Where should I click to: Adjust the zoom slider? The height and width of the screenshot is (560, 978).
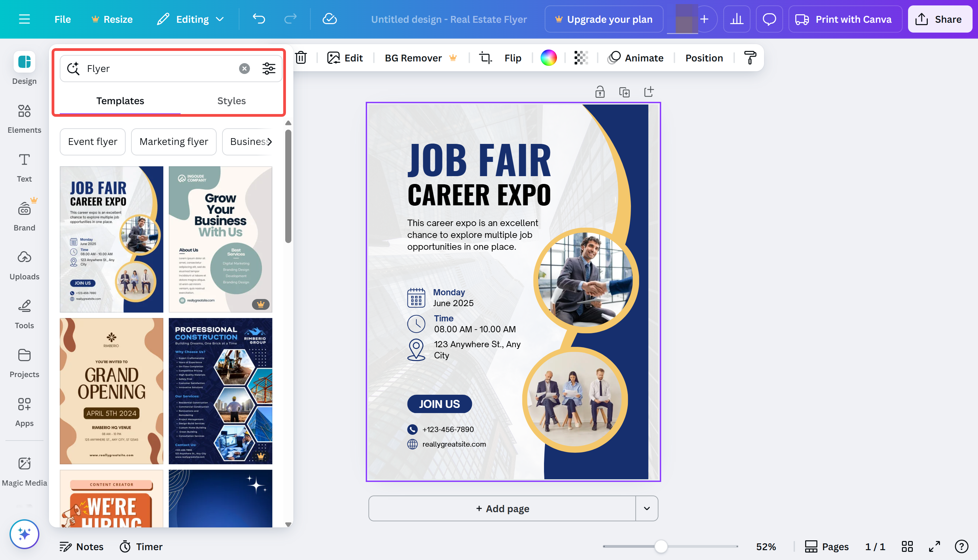point(661,546)
